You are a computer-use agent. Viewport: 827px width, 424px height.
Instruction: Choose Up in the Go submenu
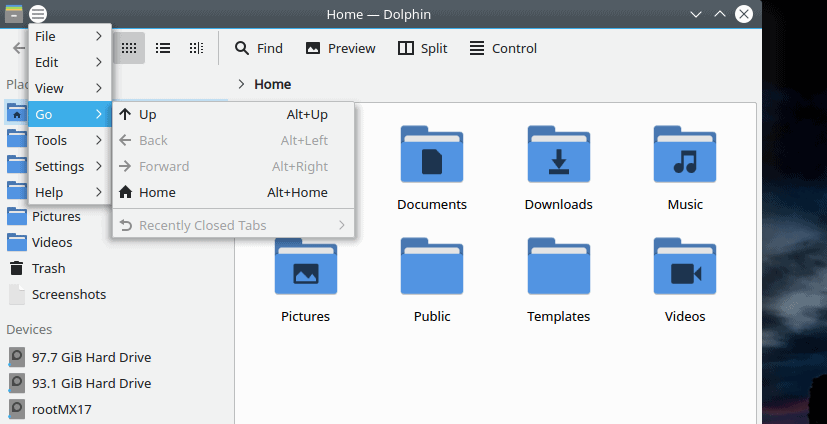[x=233, y=114]
